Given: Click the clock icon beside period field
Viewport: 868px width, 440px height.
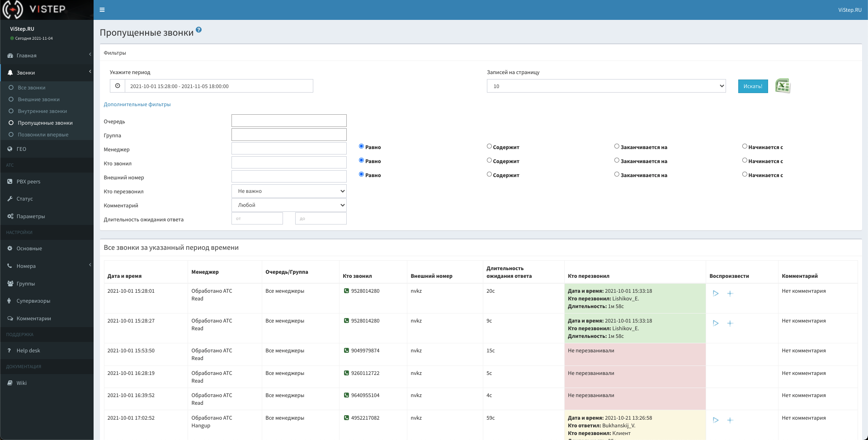Looking at the screenshot, I should [x=118, y=86].
